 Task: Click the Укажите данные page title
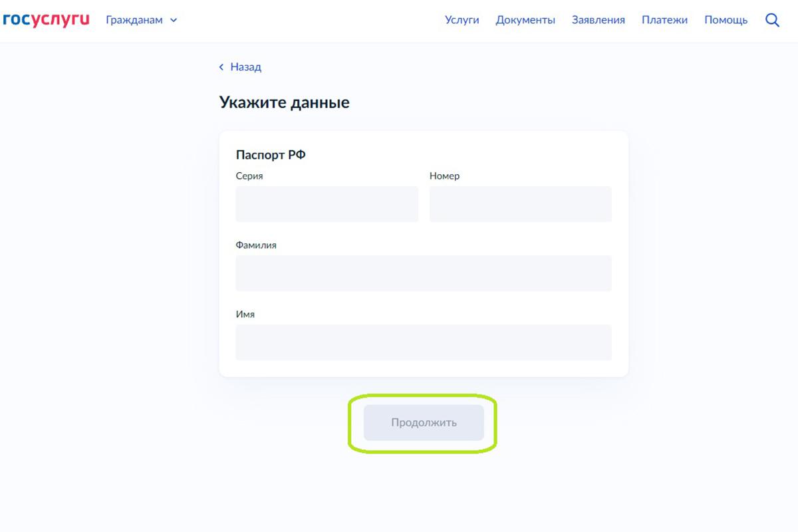(x=284, y=102)
